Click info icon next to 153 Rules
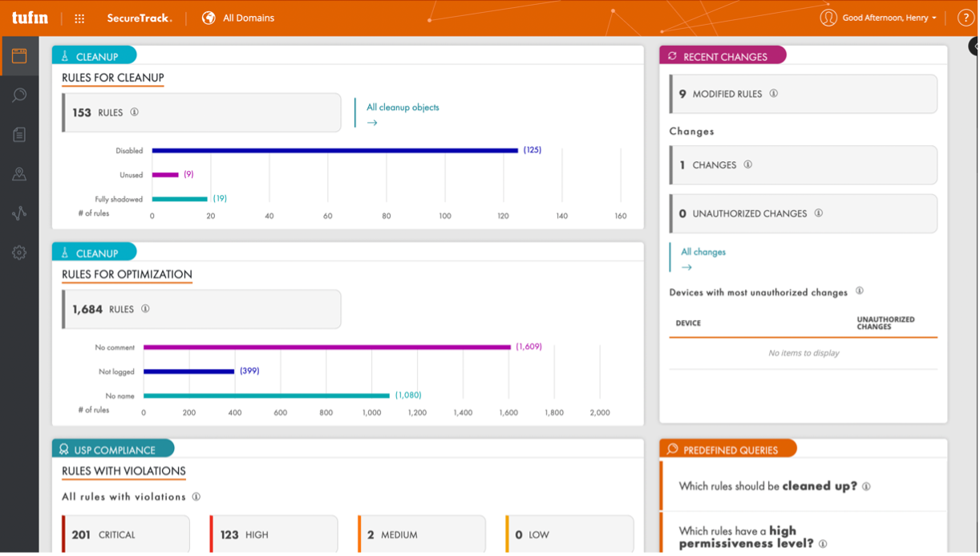980x556 pixels. tap(134, 112)
